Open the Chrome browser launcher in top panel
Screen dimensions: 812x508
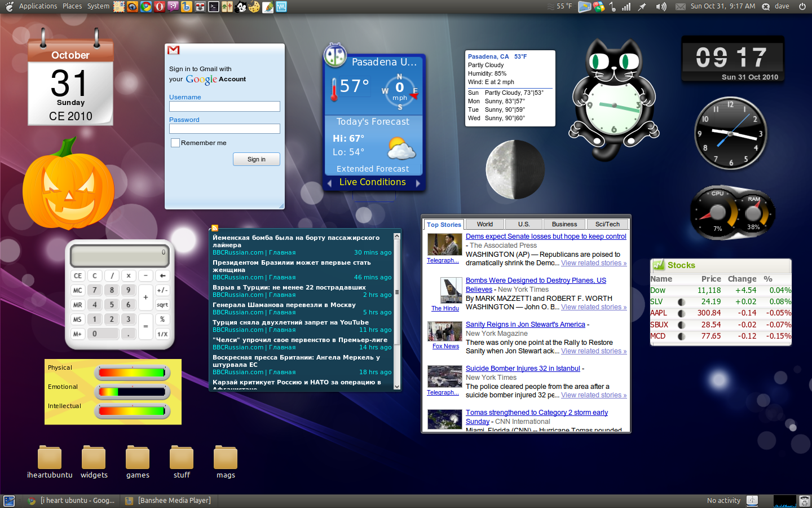tap(146, 7)
